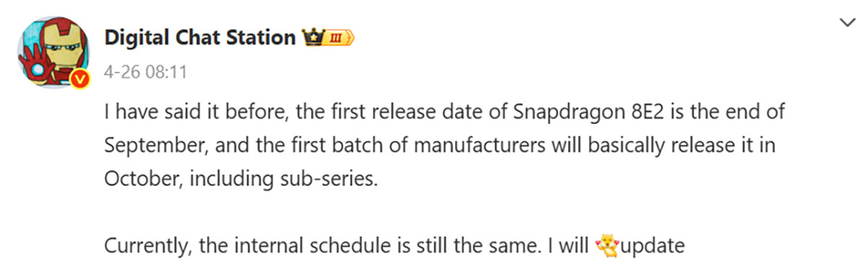Click the crown membership icon
The height and width of the screenshot is (267, 868).
pos(312,37)
